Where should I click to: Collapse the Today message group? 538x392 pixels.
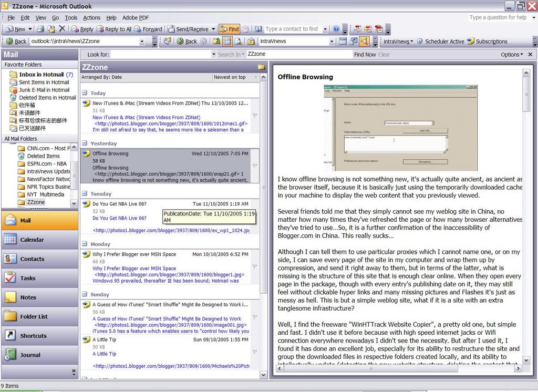(x=85, y=92)
